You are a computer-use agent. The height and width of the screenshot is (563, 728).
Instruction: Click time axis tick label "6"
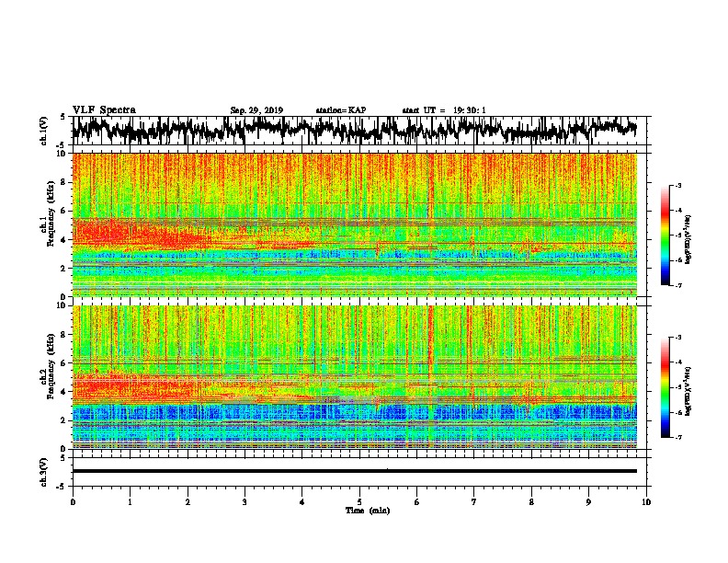tap(417, 502)
